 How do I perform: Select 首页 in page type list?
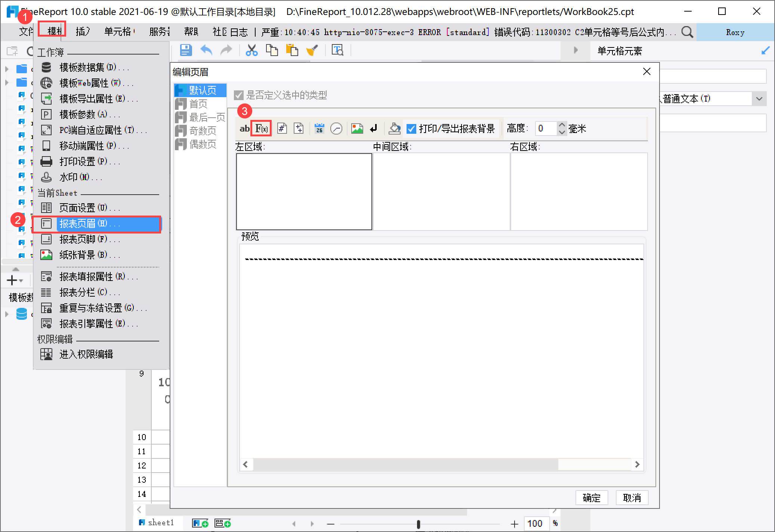tap(198, 104)
